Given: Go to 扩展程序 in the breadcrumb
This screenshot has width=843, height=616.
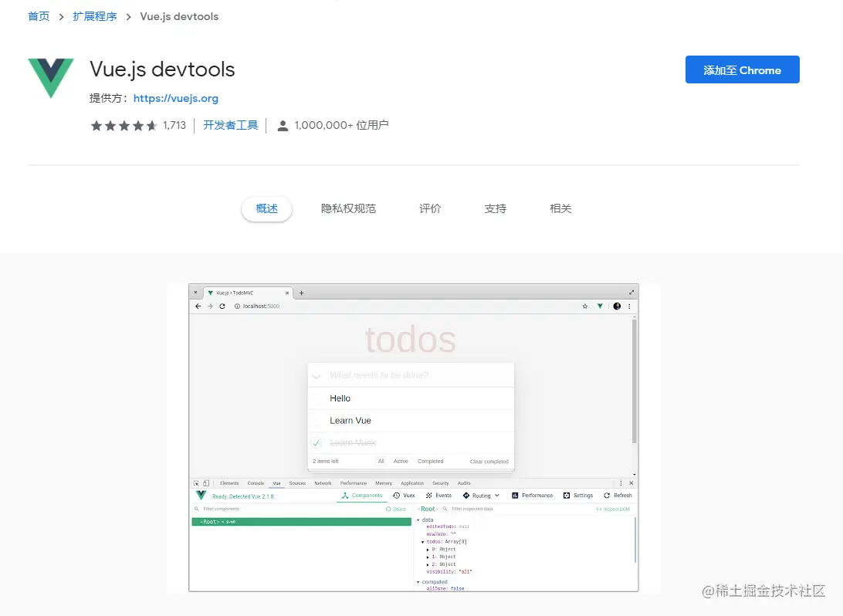Looking at the screenshot, I should coord(95,17).
